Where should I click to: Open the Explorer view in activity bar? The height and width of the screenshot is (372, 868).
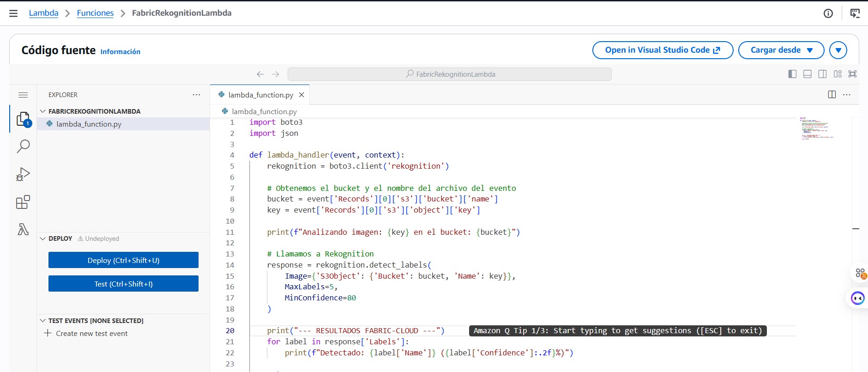[x=23, y=119]
